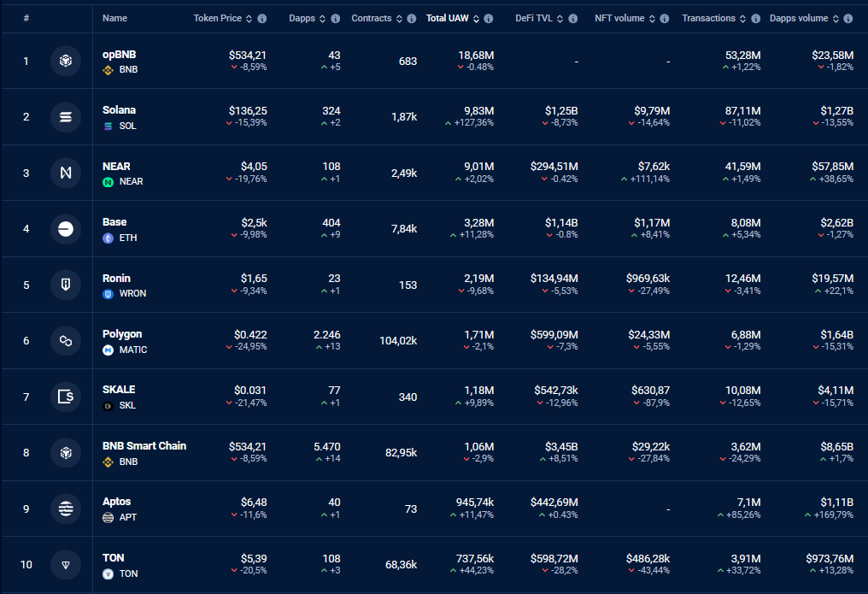Click the ETH token icon under Base

click(108, 238)
